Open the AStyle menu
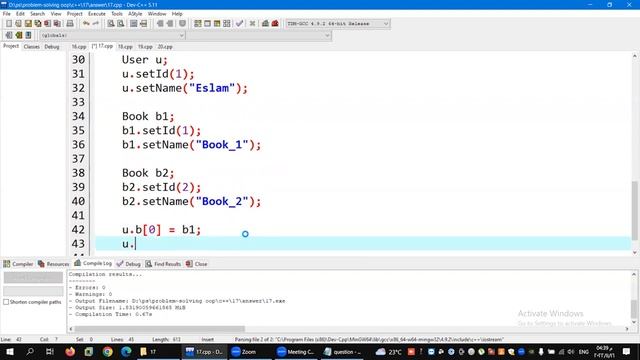The image size is (640, 360). (x=135, y=14)
